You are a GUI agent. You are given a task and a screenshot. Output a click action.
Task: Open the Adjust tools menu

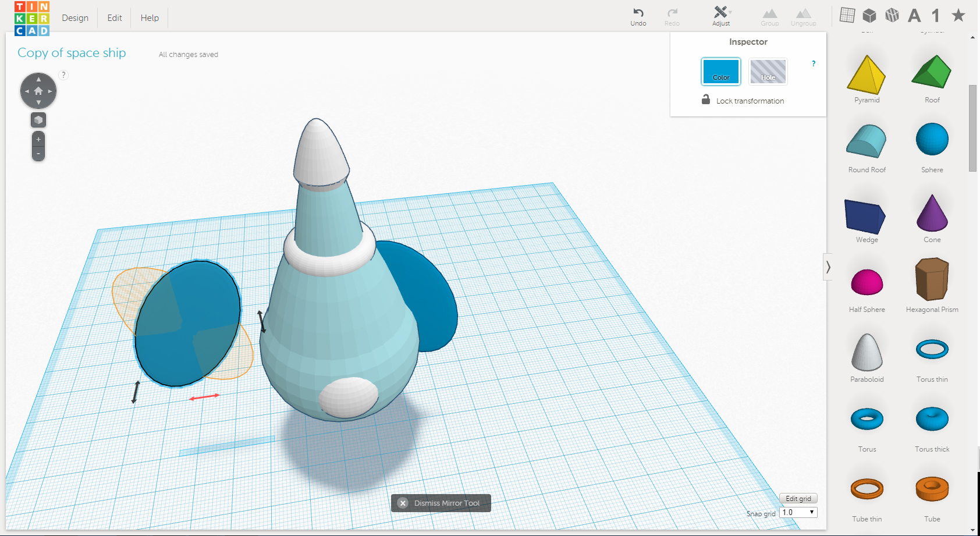tap(721, 16)
